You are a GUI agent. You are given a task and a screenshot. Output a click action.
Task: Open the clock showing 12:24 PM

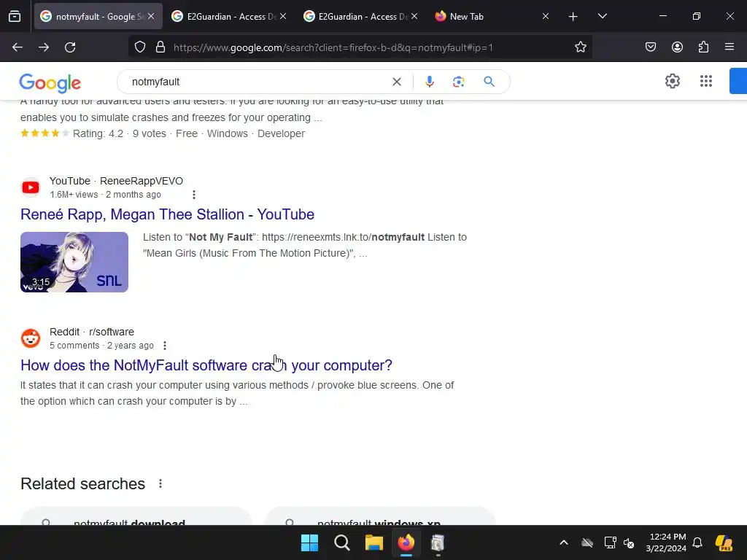pos(666,542)
